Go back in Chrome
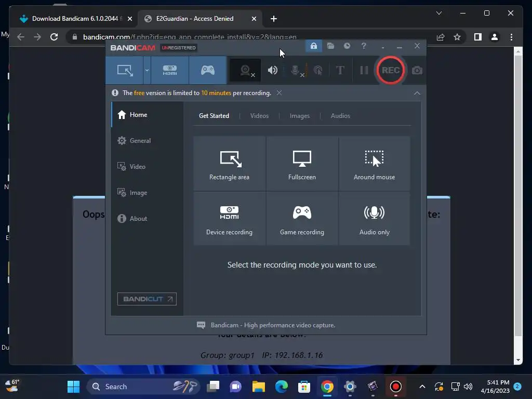The width and height of the screenshot is (532, 399). coord(21,37)
